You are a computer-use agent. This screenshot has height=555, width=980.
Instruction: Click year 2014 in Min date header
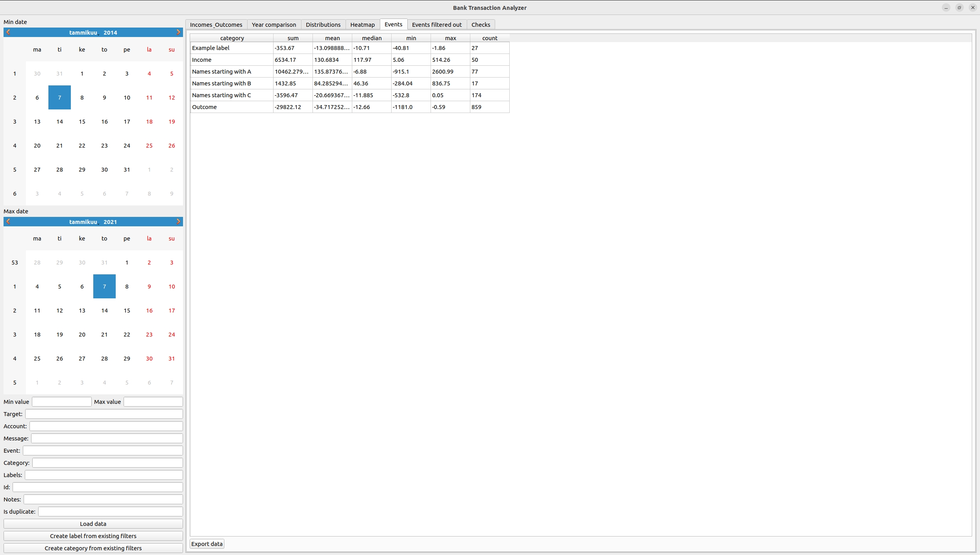(x=110, y=33)
